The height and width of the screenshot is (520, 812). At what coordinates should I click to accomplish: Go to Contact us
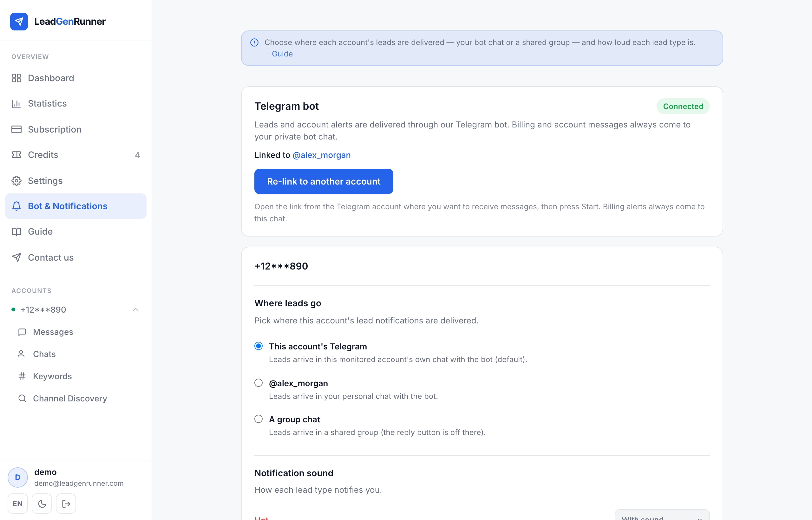76,257
